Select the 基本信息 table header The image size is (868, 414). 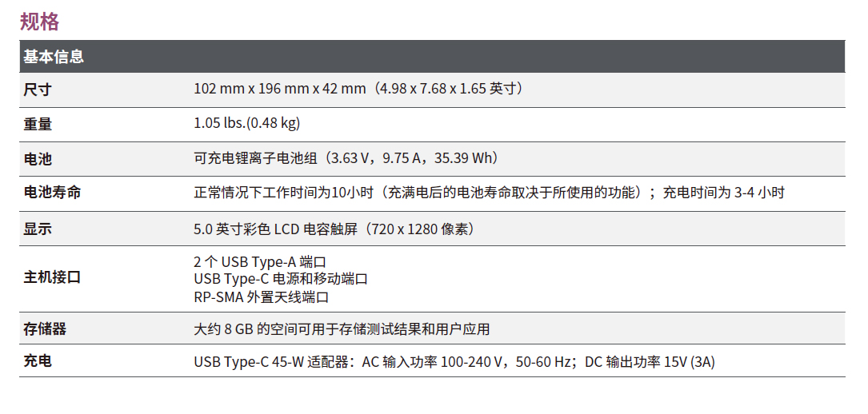(x=54, y=57)
